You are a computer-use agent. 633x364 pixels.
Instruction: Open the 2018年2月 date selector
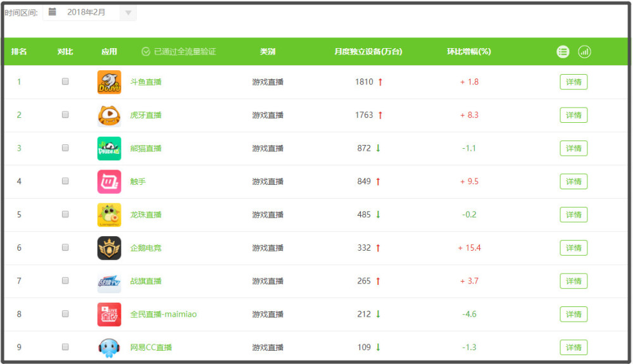[x=90, y=13]
